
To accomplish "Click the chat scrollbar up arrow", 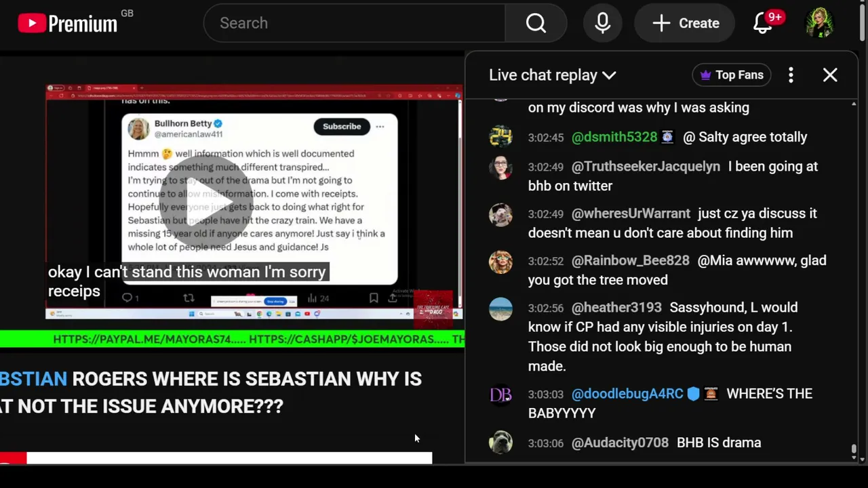I will (x=853, y=104).
